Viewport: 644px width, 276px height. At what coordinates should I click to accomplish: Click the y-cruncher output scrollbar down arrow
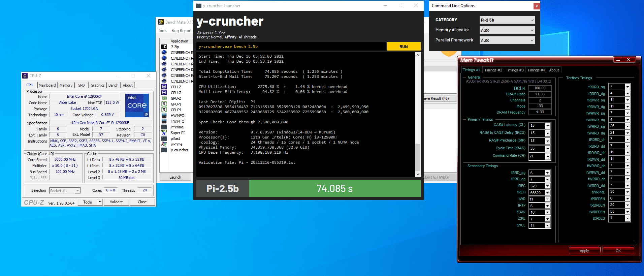(x=418, y=174)
